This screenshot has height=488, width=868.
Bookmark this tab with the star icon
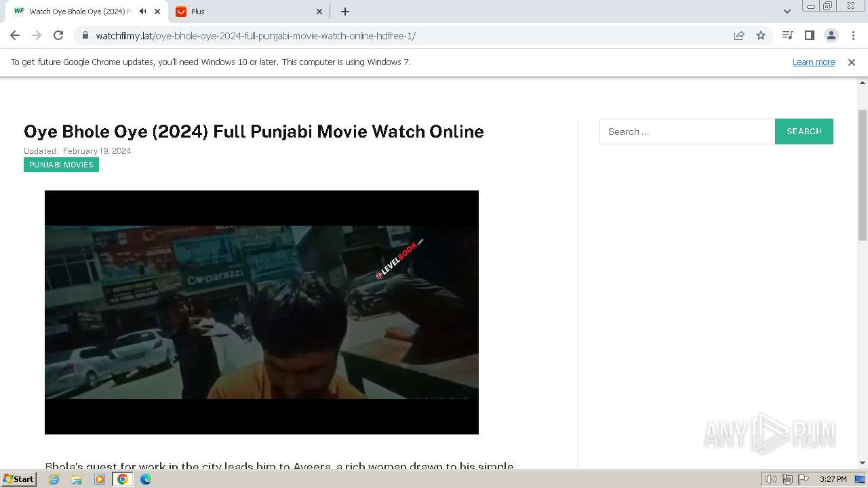click(x=761, y=35)
